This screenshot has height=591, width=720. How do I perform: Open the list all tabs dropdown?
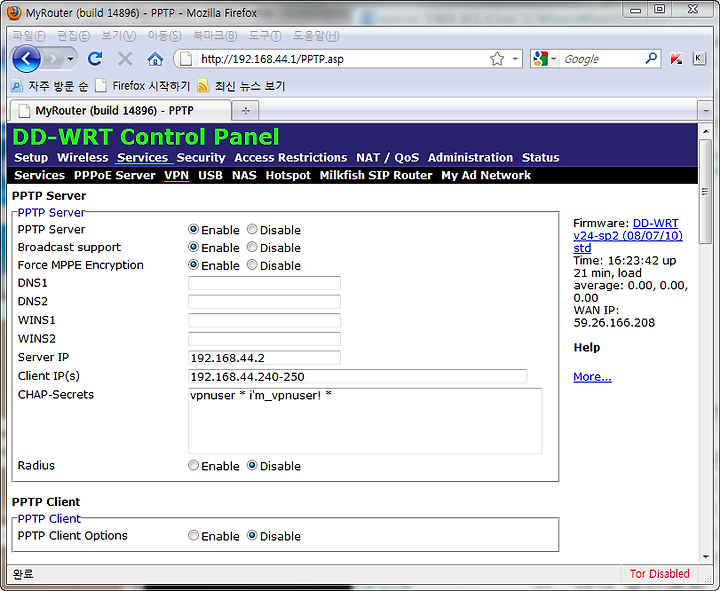(x=705, y=111)
